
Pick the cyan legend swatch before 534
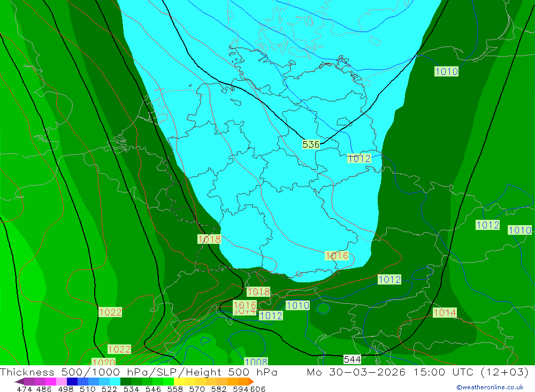(115, 381)
